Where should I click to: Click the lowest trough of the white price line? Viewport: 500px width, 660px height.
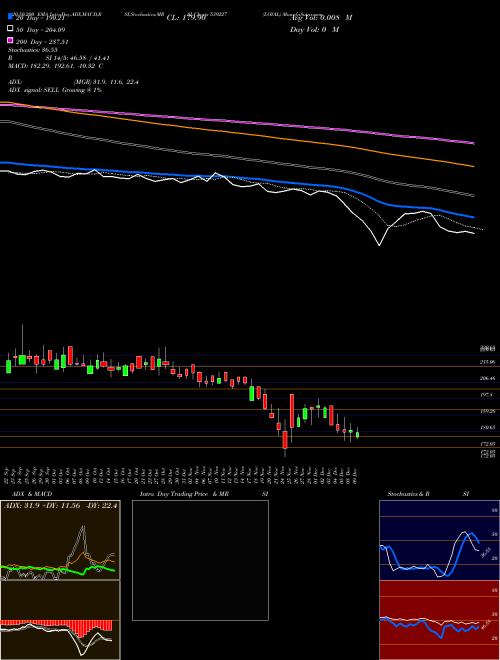pos(380,245)
